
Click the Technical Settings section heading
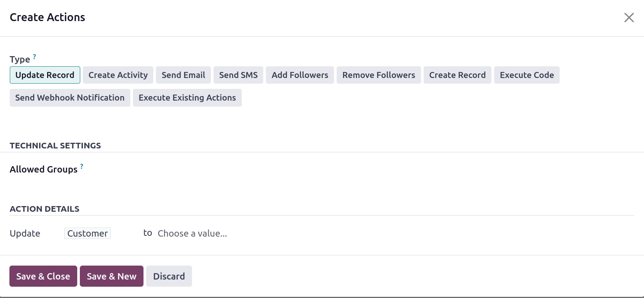(x=55, y=145)
